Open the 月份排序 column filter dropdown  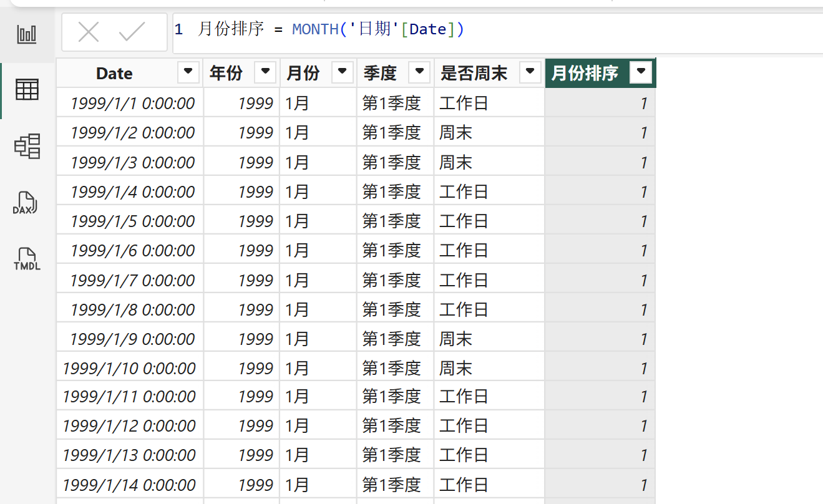coord(641,73)
